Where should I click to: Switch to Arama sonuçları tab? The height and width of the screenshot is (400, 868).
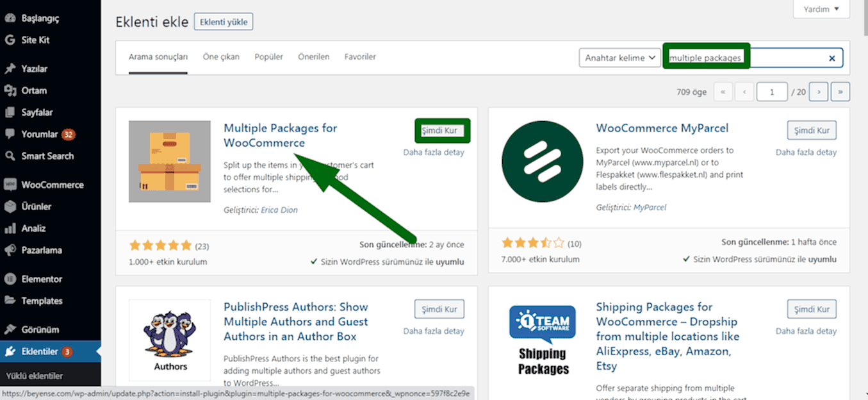click(x=158, y=56)
